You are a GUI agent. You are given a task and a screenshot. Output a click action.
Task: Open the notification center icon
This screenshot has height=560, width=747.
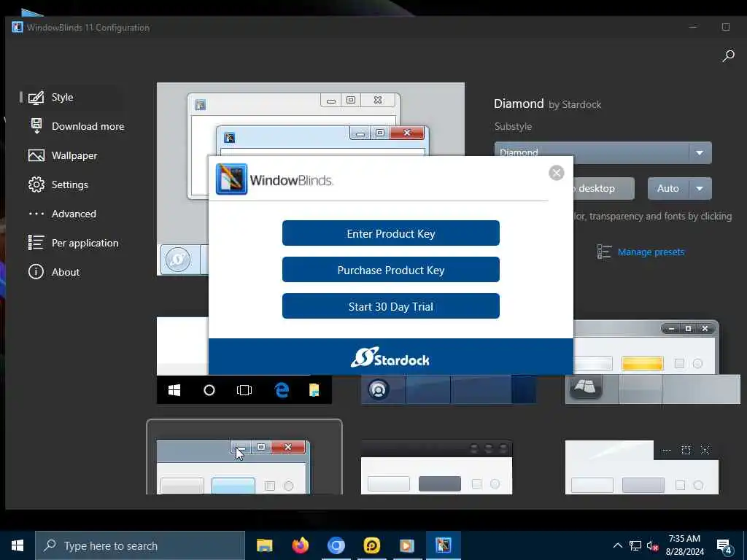coord(724,547)
